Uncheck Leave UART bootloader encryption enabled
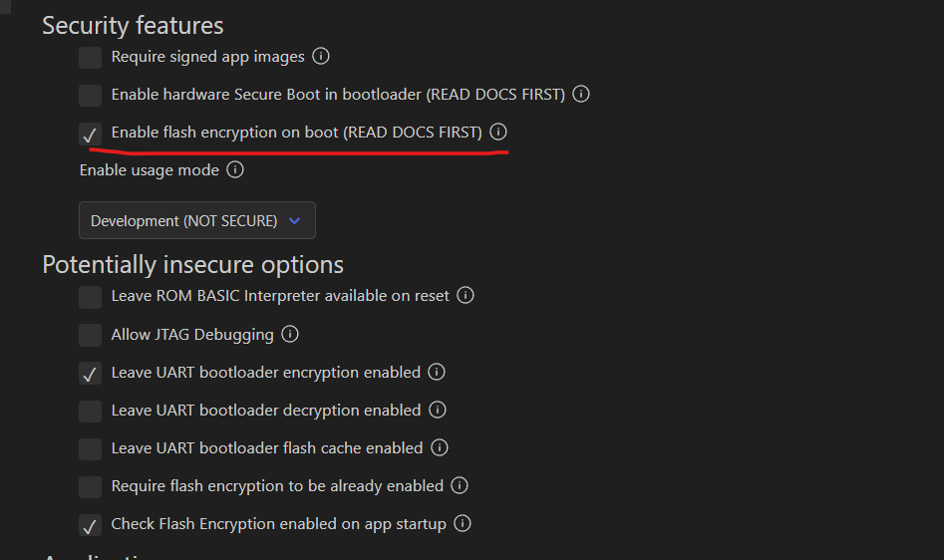 point(91,374)
